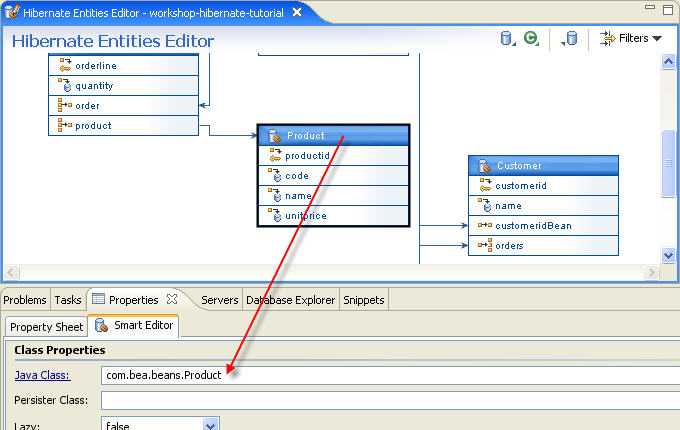Click the green refresh class icon
The height and width of the screenshot is (430, 680).
point(531,38)
